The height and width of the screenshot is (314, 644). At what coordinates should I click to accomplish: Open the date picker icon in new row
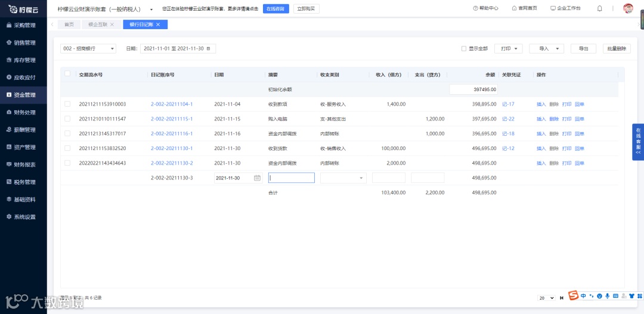point(257,178)
